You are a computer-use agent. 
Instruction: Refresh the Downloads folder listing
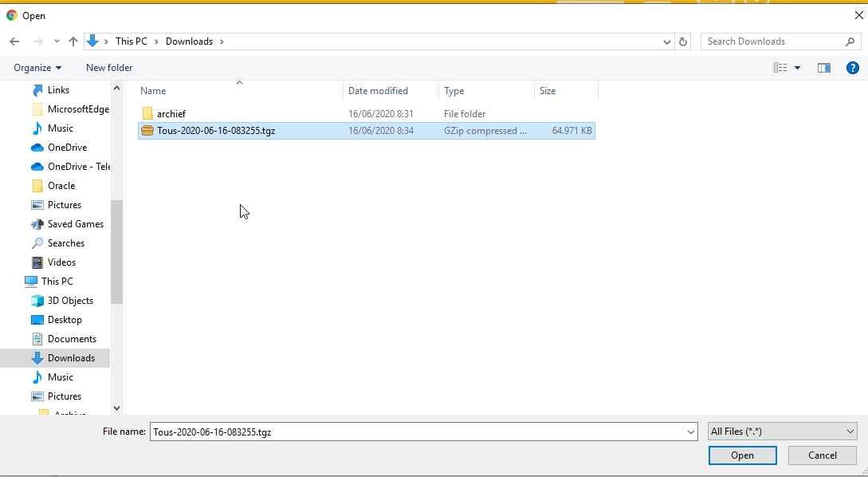683,41
